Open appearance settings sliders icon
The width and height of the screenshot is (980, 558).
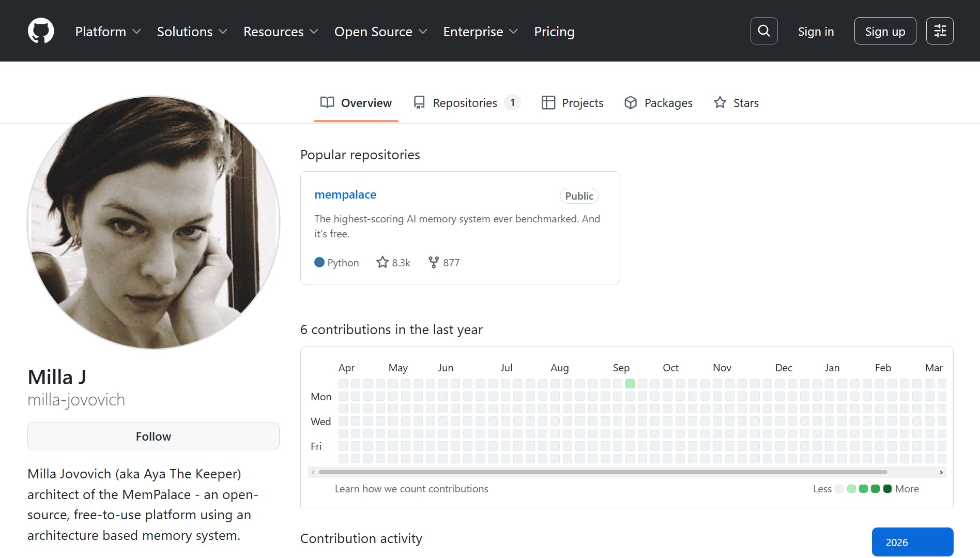(939, 31)
